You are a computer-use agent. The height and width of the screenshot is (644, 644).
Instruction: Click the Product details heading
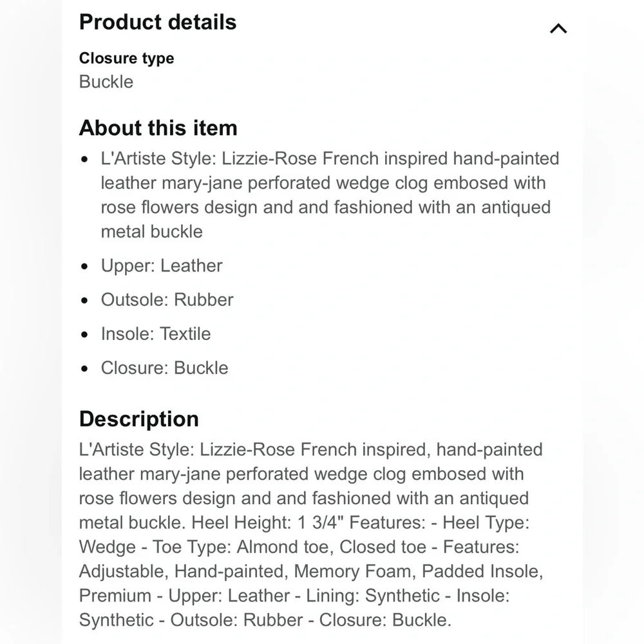(158, 22)
